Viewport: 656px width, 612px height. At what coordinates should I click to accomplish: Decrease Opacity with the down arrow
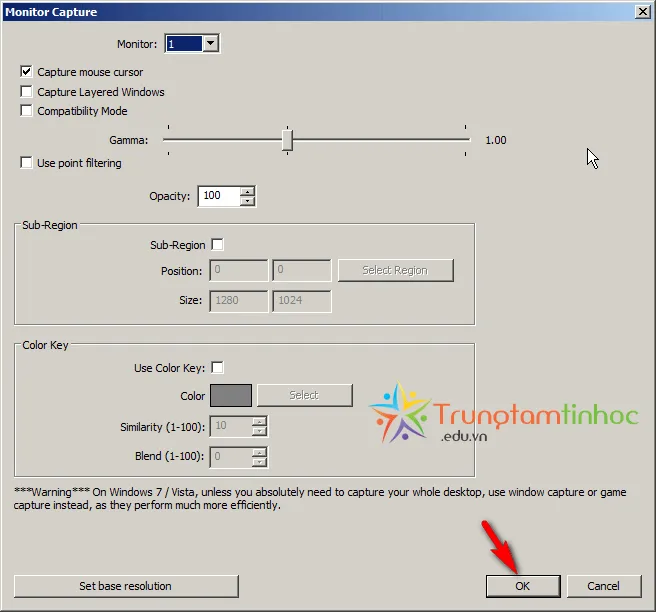click(x=248, y=201)
